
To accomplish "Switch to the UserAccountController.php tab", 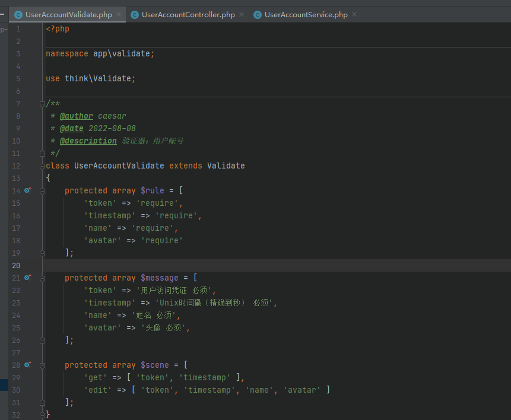I will coord(188,15).
